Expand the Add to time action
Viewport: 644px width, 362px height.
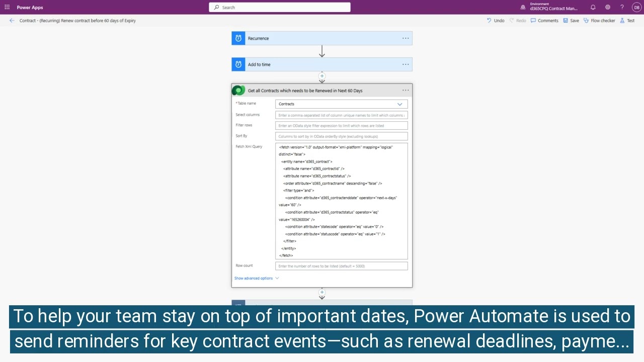coord(322,64)
